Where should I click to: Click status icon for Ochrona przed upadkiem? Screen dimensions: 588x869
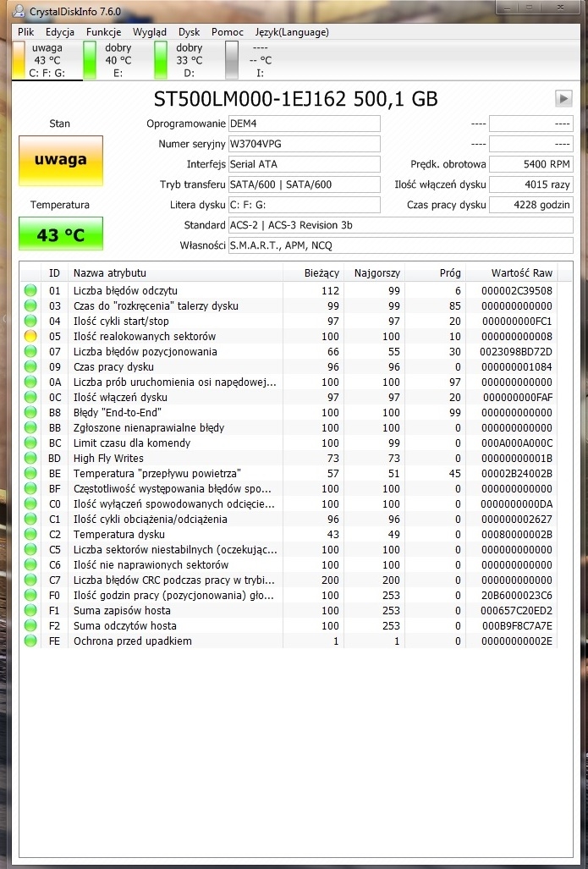click(x=30, y=641)
